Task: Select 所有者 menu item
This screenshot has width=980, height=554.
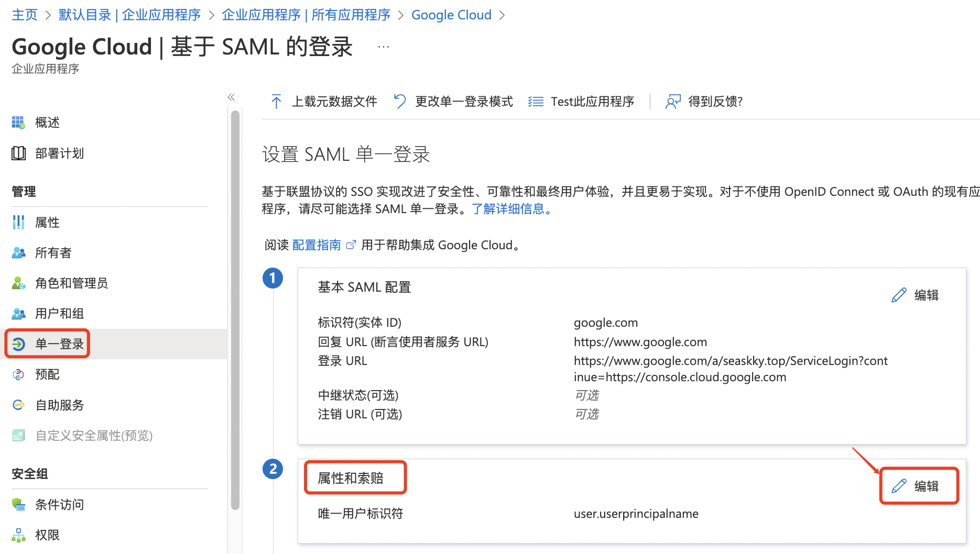Action: (53, 253)
